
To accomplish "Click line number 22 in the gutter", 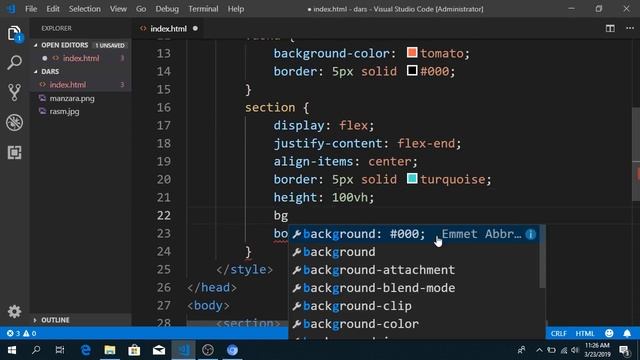I will click(163, 215).
